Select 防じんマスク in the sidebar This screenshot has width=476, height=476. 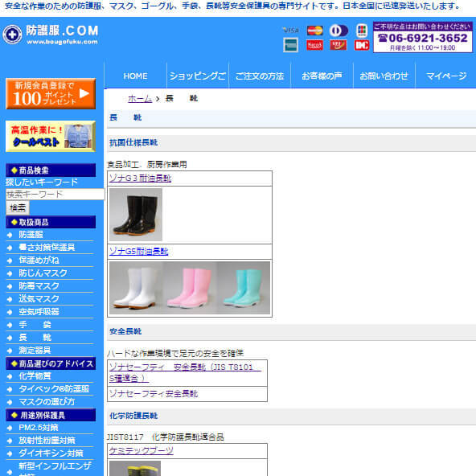pos(43,273)
